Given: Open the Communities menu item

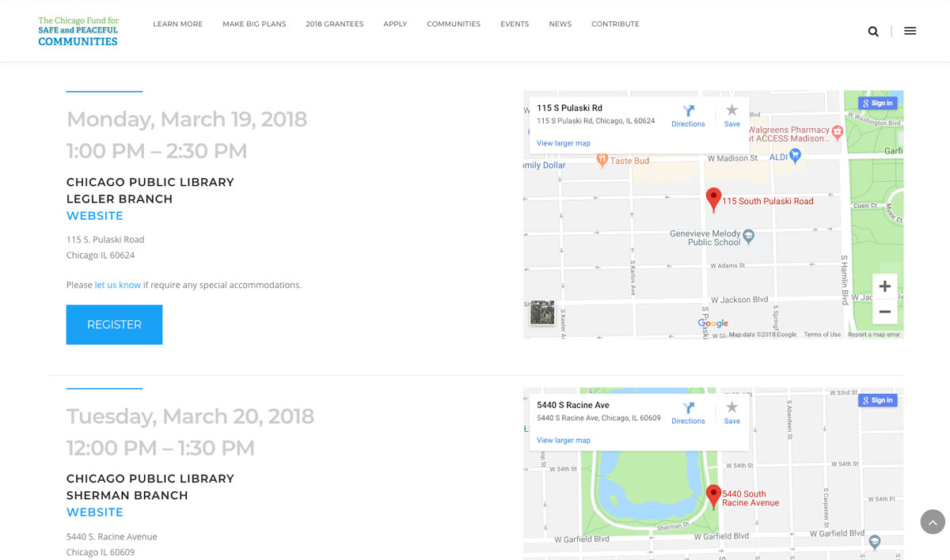Looking at the screenshot, I should [x=454, y=25].
